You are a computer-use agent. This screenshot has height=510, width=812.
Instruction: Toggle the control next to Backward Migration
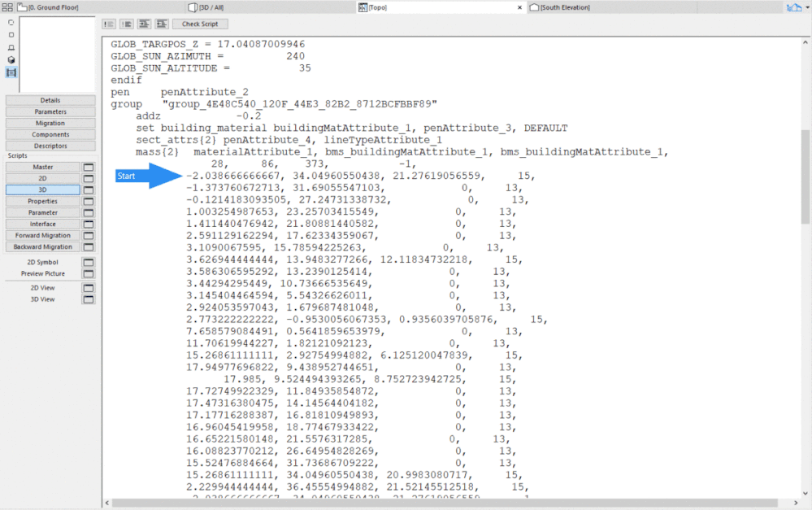pyautogui.click(x=89, y=246)
